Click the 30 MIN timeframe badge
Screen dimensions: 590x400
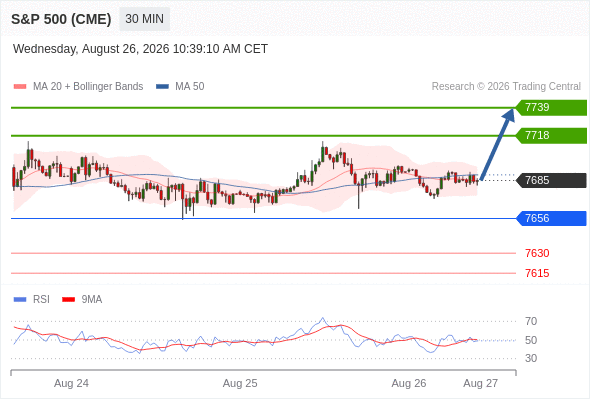144,19
